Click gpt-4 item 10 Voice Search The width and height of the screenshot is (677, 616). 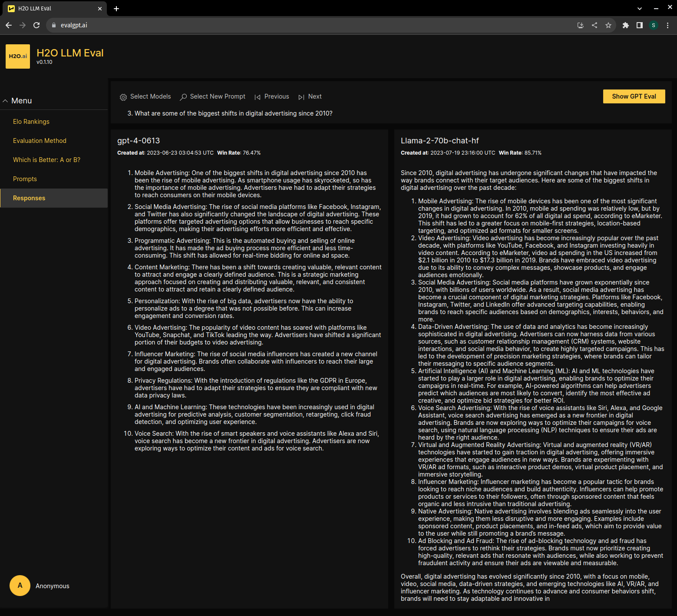click(x=257, y=441)
